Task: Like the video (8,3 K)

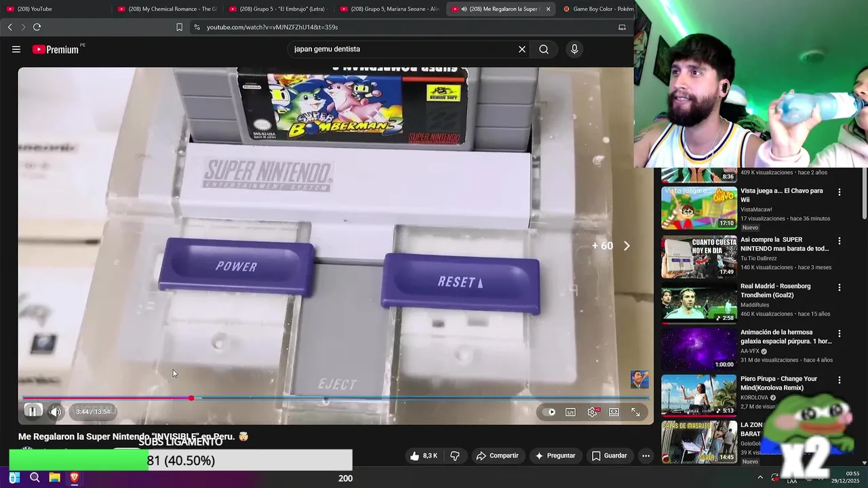Action: coord(424,455)
